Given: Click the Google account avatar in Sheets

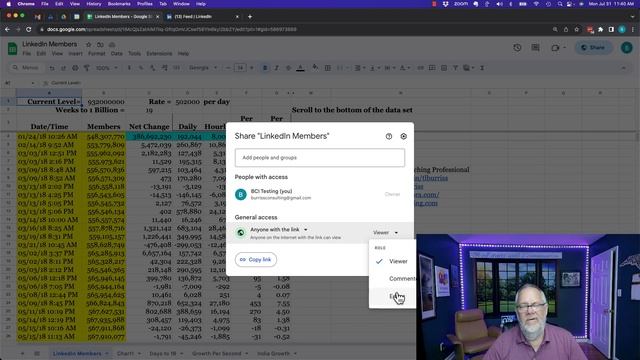Looking at the screenshot, I should (x=627, y=48).
